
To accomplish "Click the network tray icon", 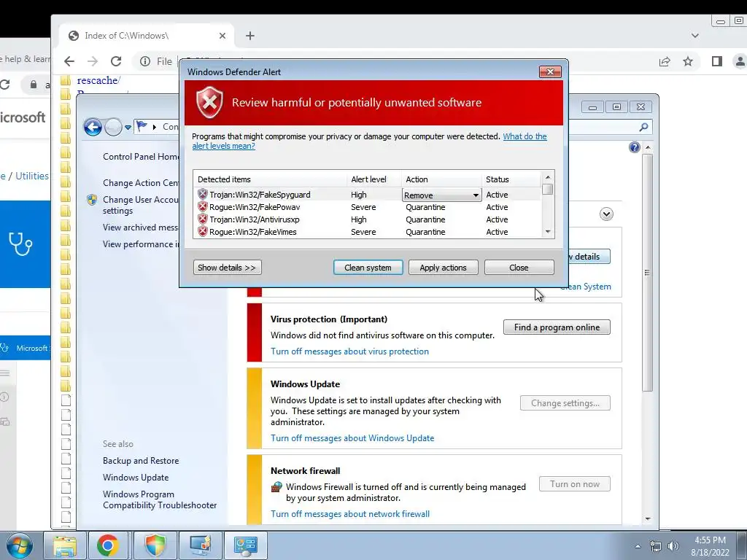I will pyautogui.click(x=656, y=546).
